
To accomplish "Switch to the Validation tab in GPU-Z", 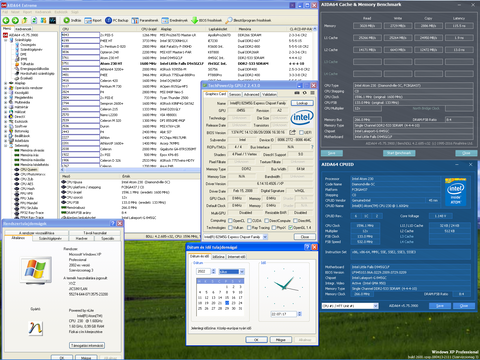I will 269,94.
